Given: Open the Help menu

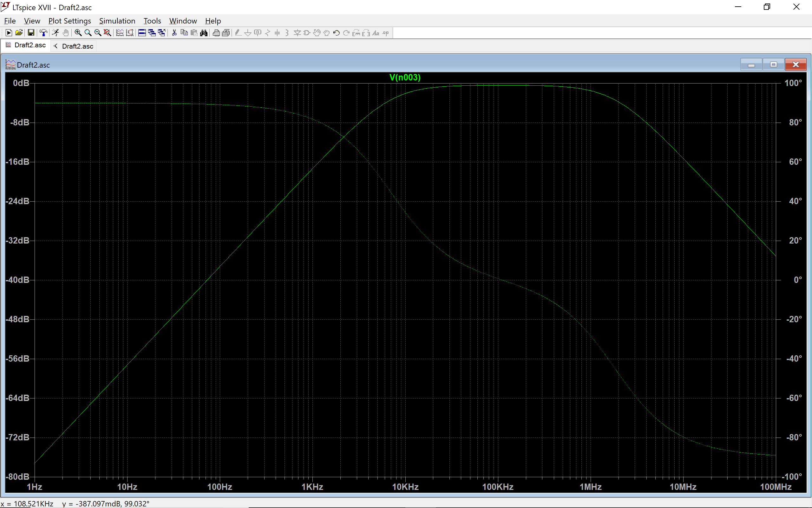Looking at the screenshot, I should tap(213, 21).
